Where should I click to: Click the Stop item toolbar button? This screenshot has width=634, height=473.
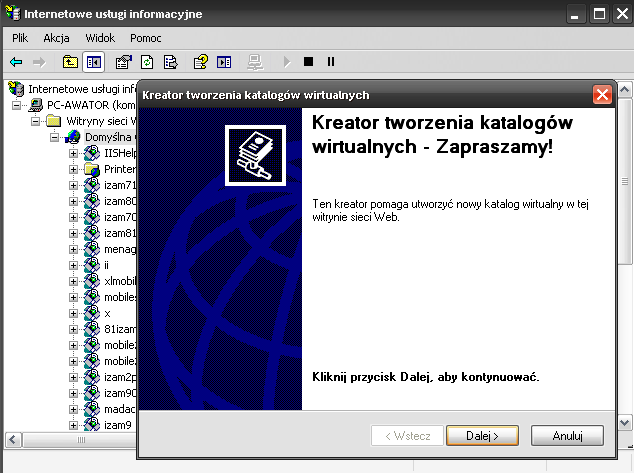coord(309,61)
